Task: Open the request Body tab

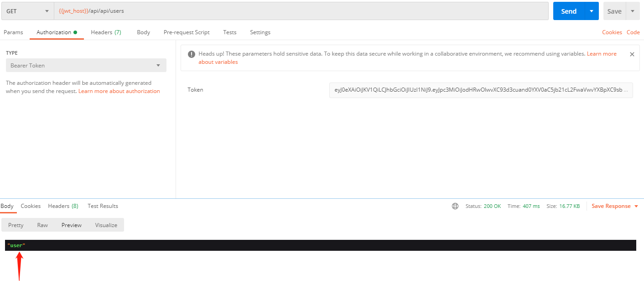Action: 143,32
